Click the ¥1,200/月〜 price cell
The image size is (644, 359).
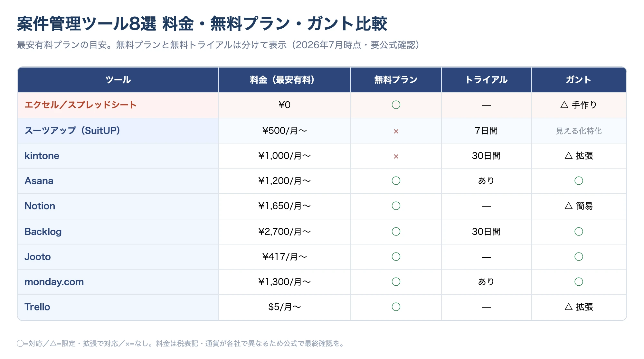pyautogui.click(x=285, y=181)
